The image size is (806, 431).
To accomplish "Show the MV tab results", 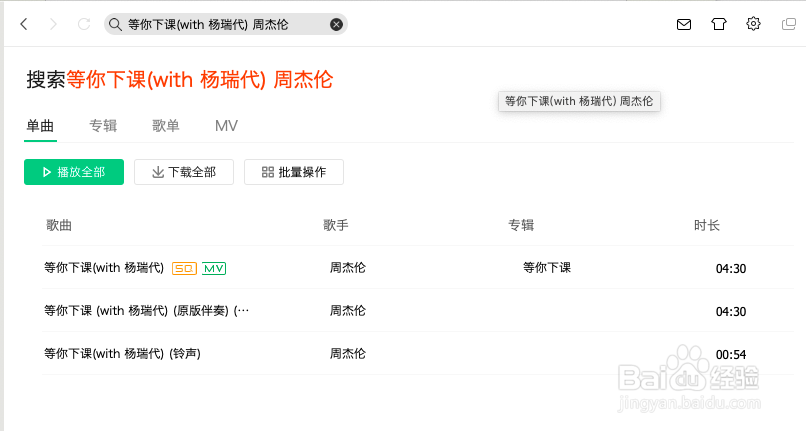I will tap(226, 126).
